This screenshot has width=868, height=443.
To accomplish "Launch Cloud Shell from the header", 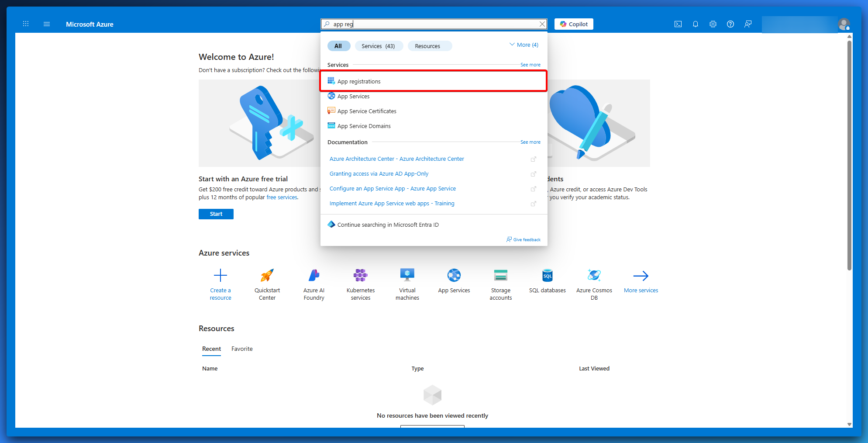I will 678,24.
